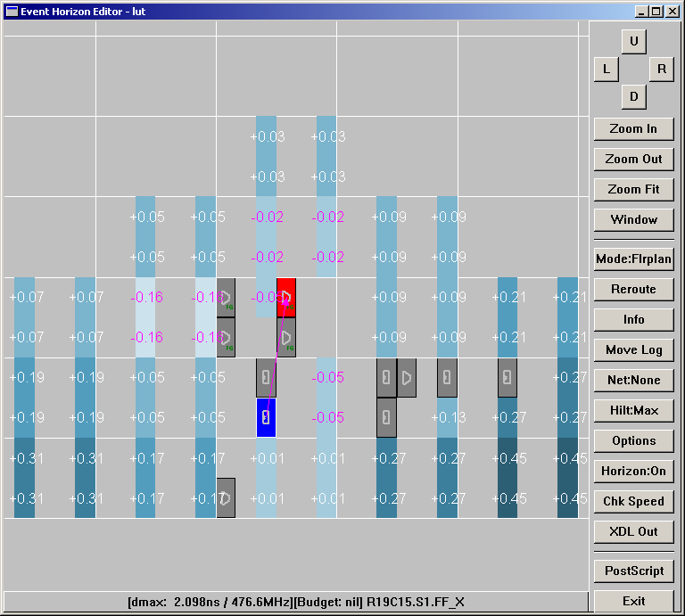Pan the view right with the R button
Image resolution: width=685 pixels, height=616 pixels.
tap(662, 69)
